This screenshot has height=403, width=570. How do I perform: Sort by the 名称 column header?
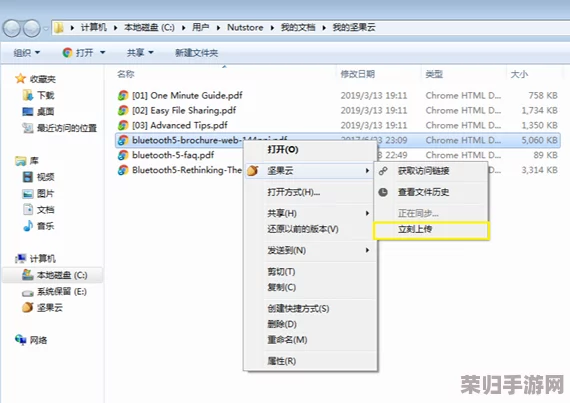(x=126, y=74)
